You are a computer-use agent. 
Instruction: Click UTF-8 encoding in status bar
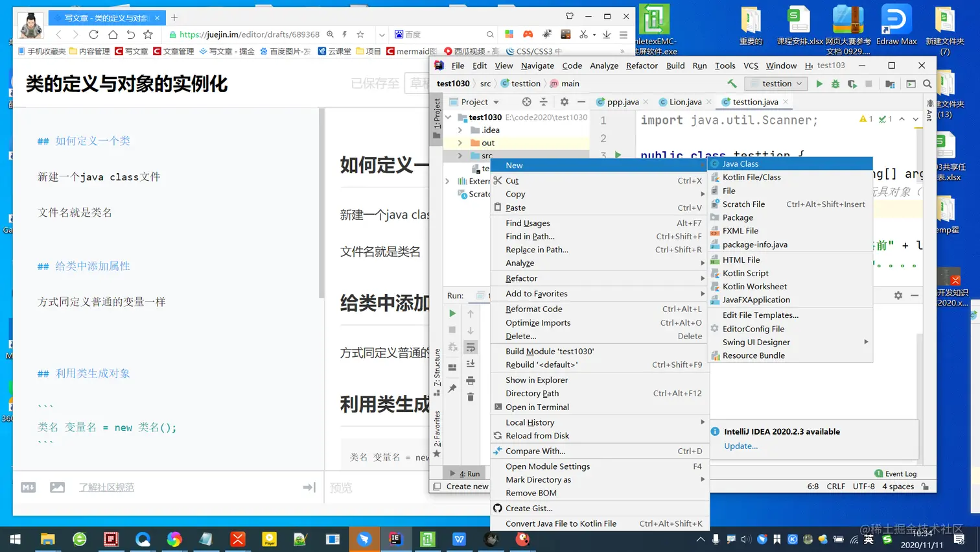(863, 486)
